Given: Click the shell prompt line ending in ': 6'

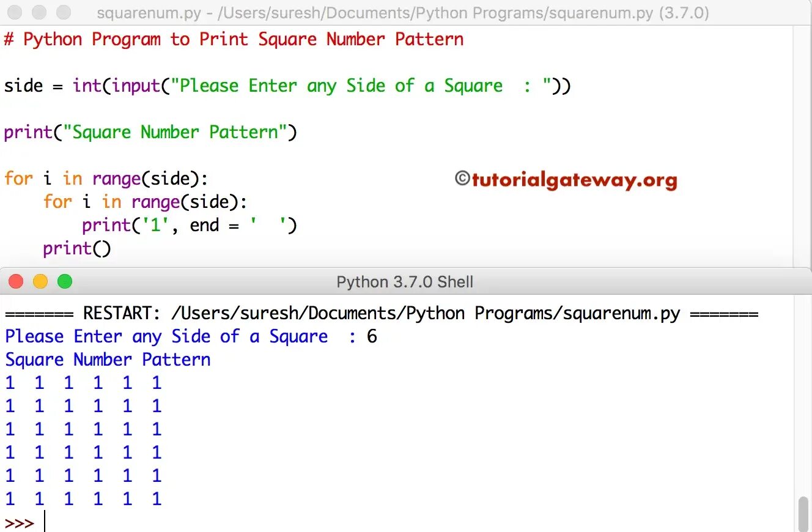Looking at the screenshot, I should (191, 336).
